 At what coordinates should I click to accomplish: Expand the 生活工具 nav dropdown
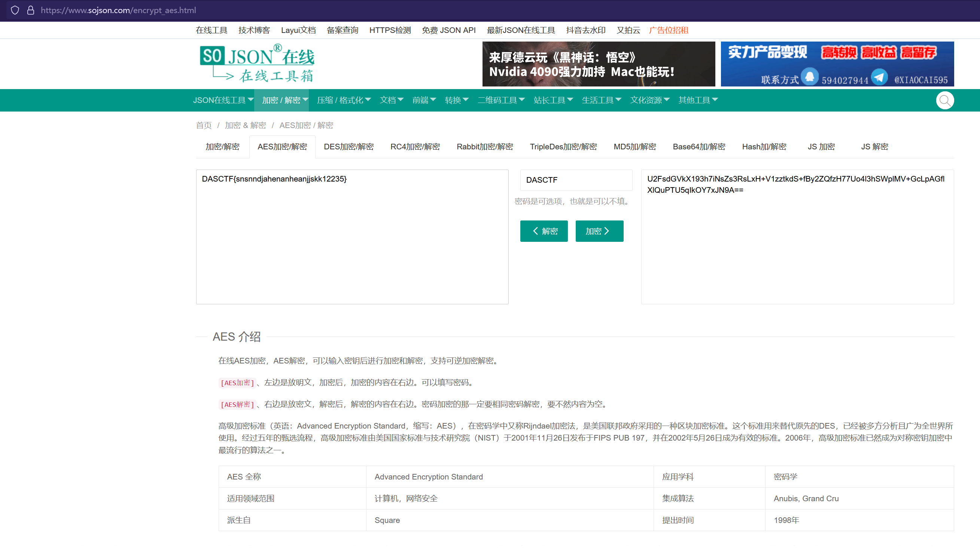pyautogui.click(x=602, y=100)
